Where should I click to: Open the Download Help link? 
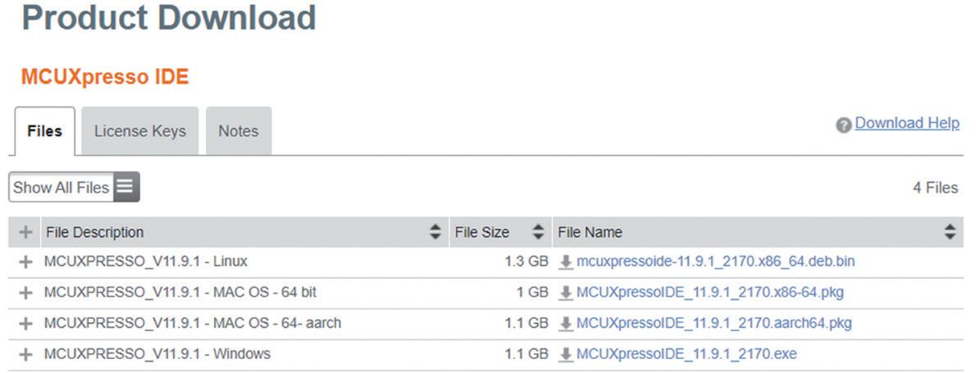tap(906, 124)
